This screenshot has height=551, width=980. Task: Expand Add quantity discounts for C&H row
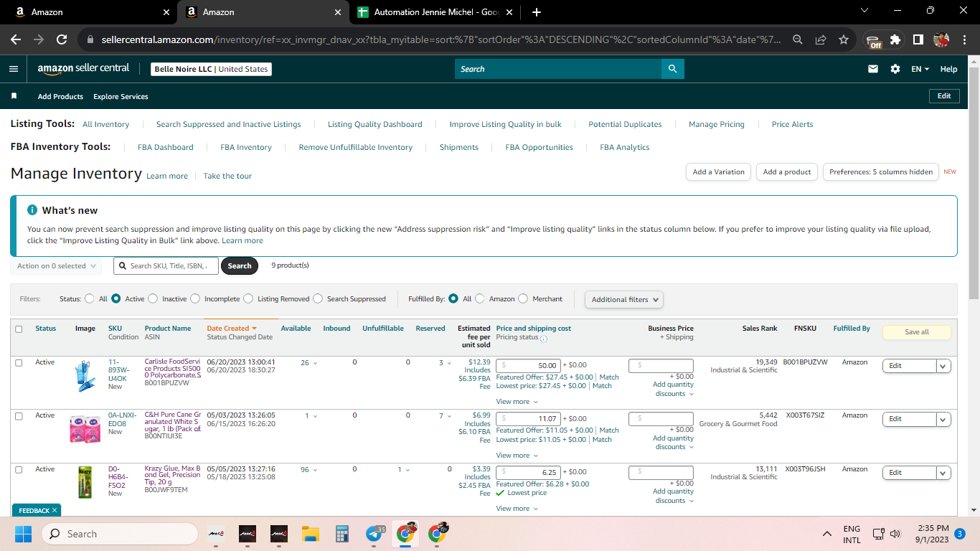coord(673,443)
